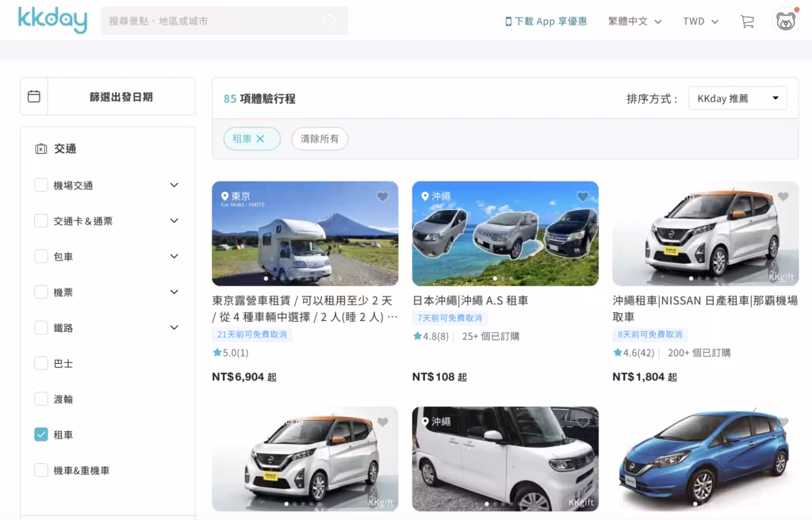This screenshot has width=812, height=520.
Task: Favorite the Tokyo camper van rental card
Action: pos(382,197)
